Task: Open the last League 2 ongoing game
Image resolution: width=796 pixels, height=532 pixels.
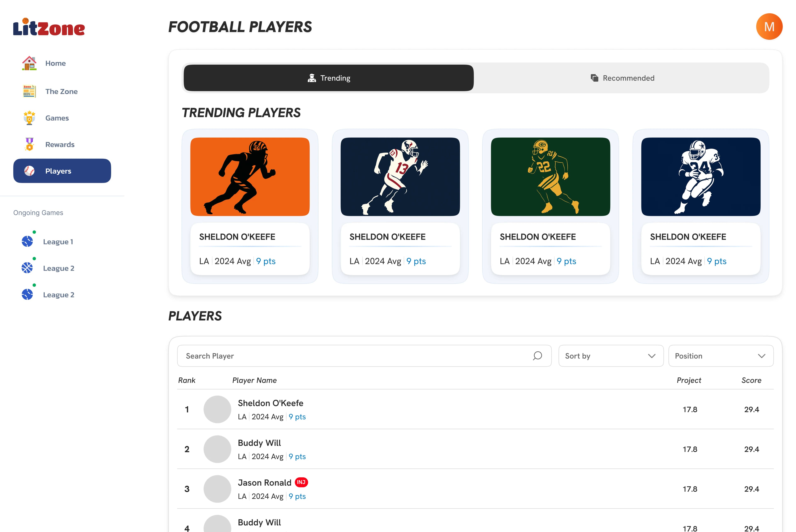Action: click(48, 294)
